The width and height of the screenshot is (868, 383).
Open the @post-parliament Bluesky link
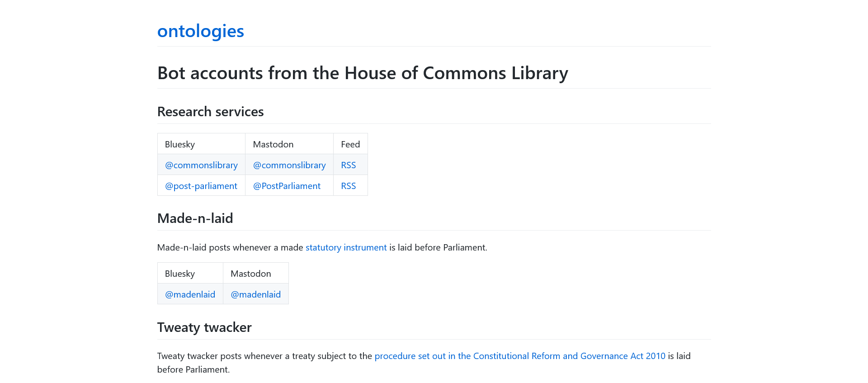point(200,186)
